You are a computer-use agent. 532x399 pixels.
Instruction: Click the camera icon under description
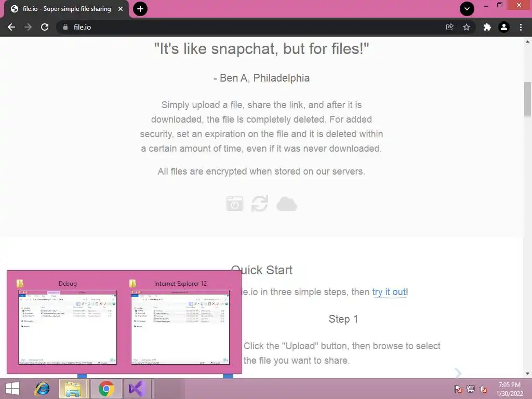(235, 204)
